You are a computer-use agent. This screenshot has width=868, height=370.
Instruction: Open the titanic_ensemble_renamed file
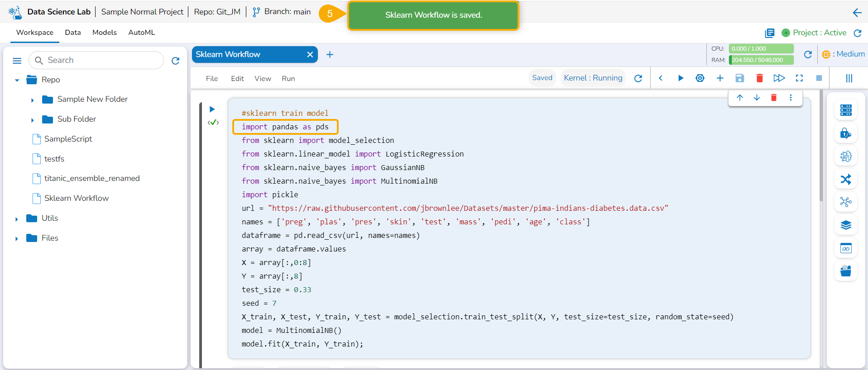point(91,178)
